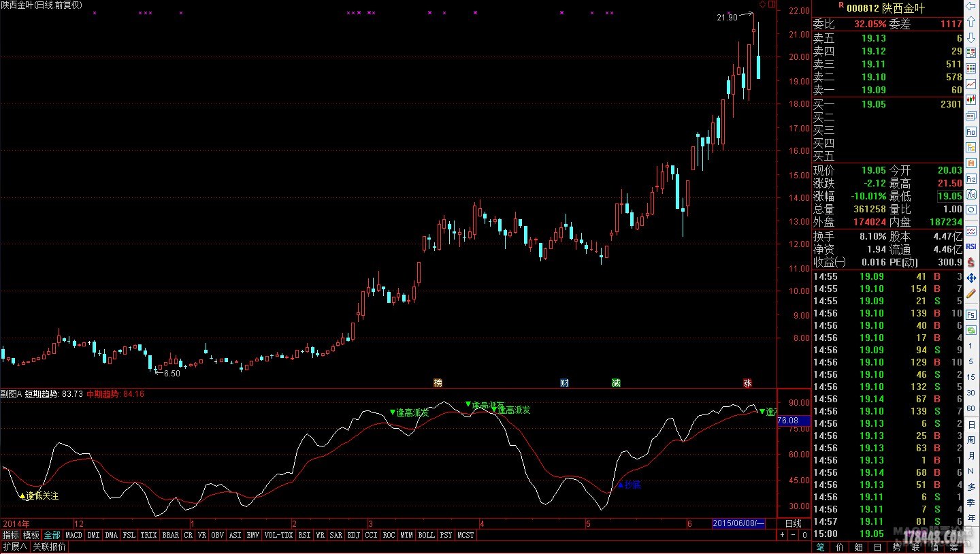Click the 榜 marker on the chart timeline

[438, 383]
